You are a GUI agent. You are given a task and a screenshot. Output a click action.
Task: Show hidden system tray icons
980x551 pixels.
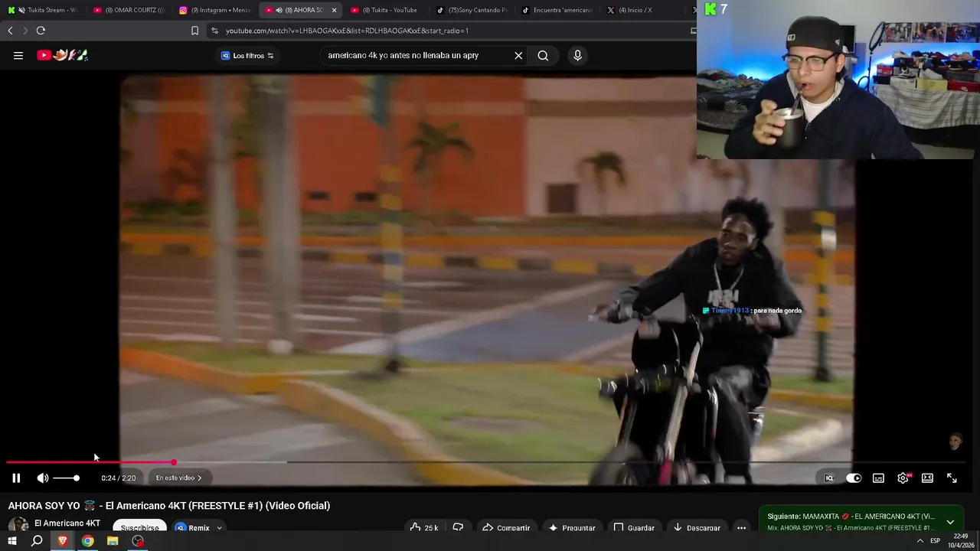pos(920,541)
